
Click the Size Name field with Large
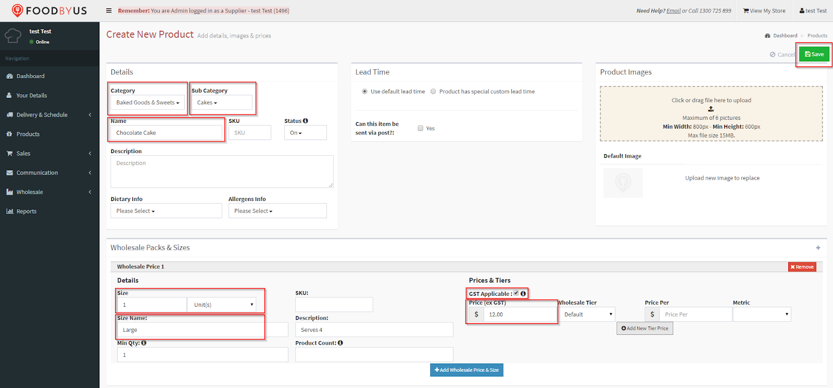pos(202,330)
